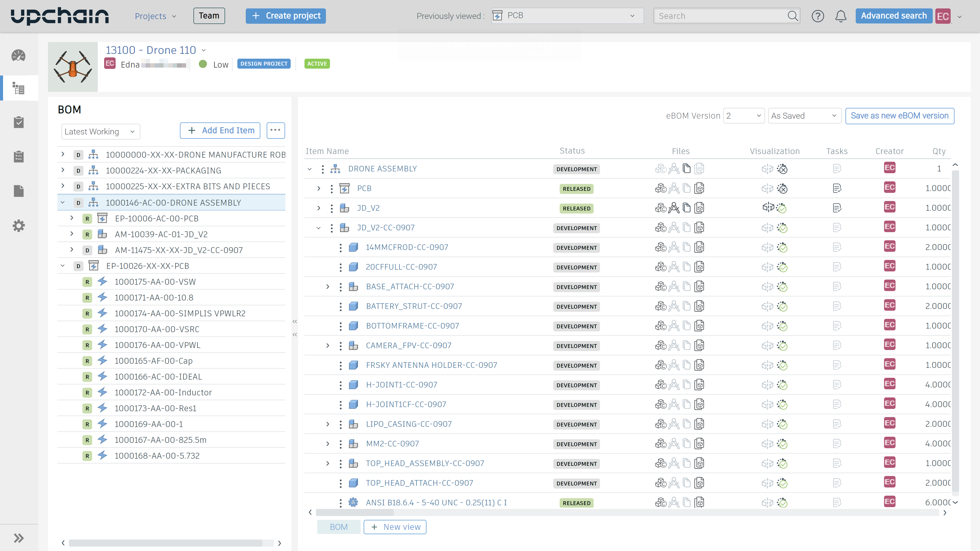Viewport: 980px width, 551px height.
Task: Open row menu dots for DRONE ASSEMBLY
Action: coord(323,169)
